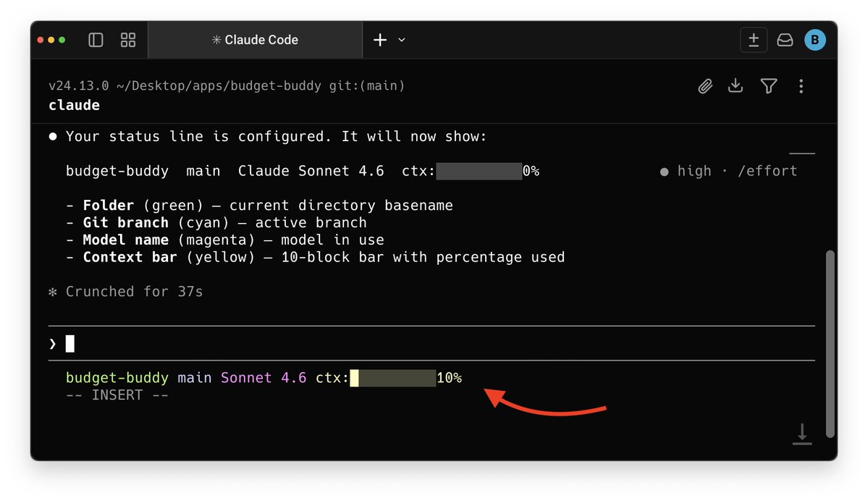Image resolution: width=868 pixels, height=501 pixels.
Task: Expand the git:(main) branch indicator
Action: point(371,85)
